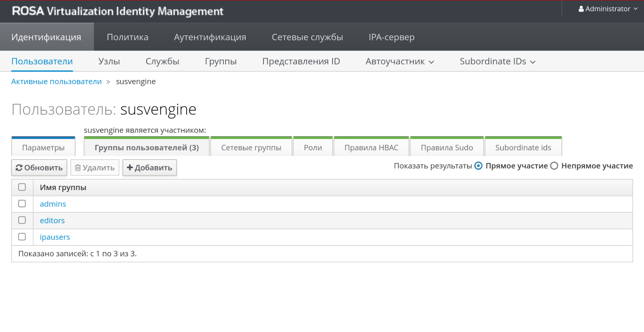Screen dimensions: 644x332
Task: Switch to the Параметры tab
Action: 43,148
